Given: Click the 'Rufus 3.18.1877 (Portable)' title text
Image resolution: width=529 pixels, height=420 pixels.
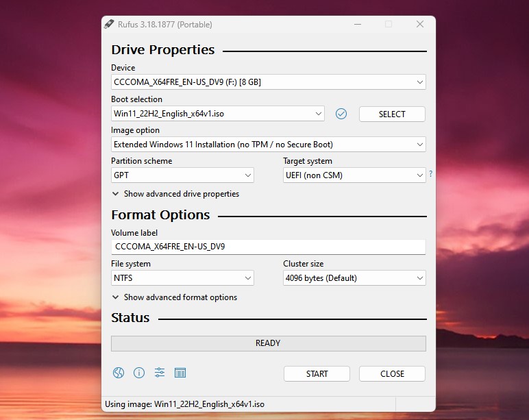Looking at the screenshot, I should [165, 25].
